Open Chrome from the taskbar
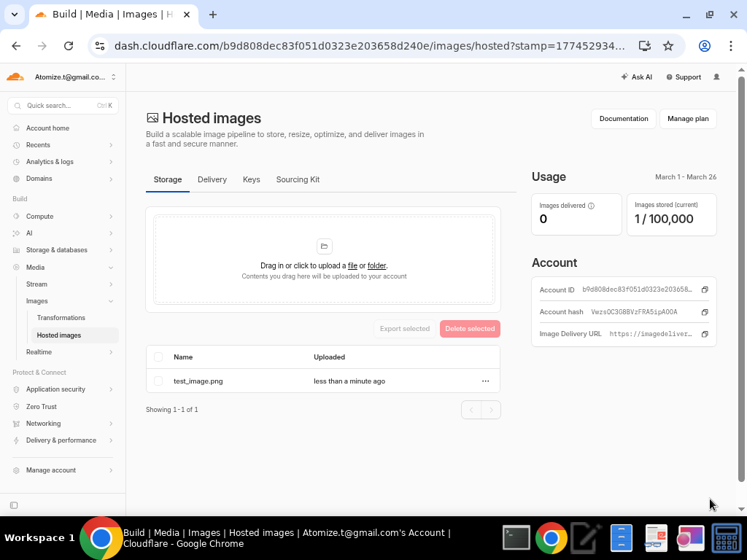The height and width of the screenshot is (560, 747). (x=551, y=537)
